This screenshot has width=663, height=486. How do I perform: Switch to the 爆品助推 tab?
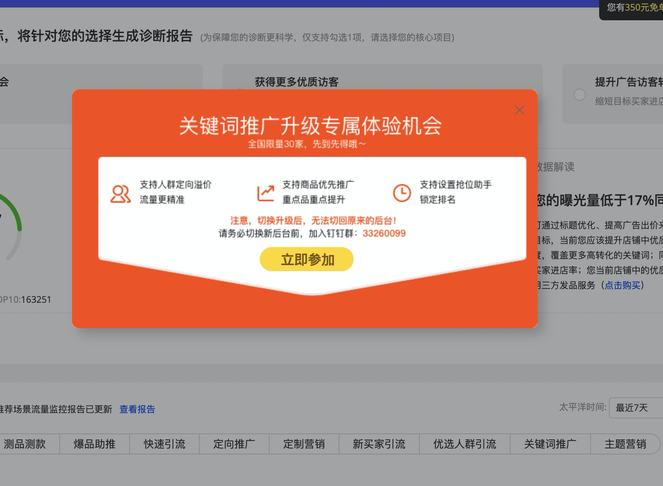pyautogui.click(x=95, y=444)
